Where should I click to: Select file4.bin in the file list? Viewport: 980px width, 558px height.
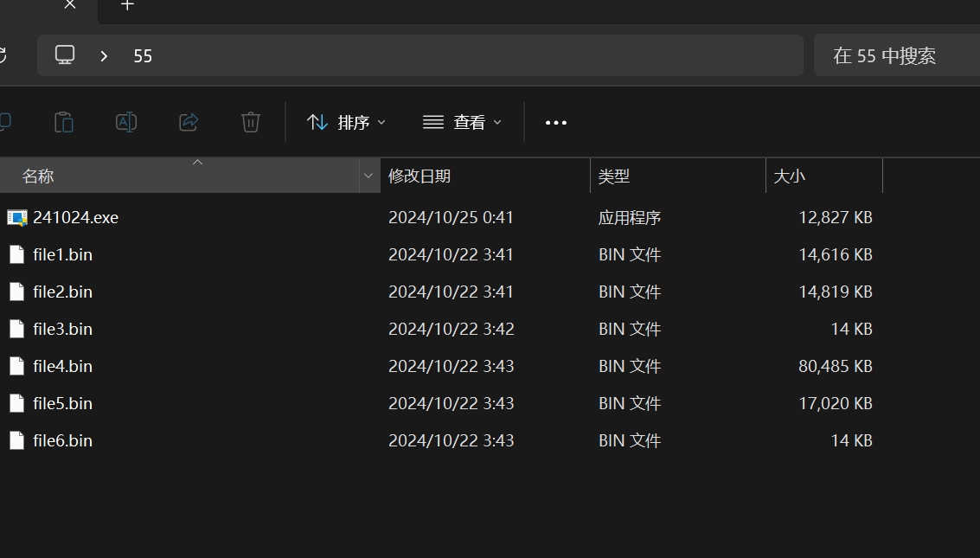pyautogui.click(x=62, y=366)
